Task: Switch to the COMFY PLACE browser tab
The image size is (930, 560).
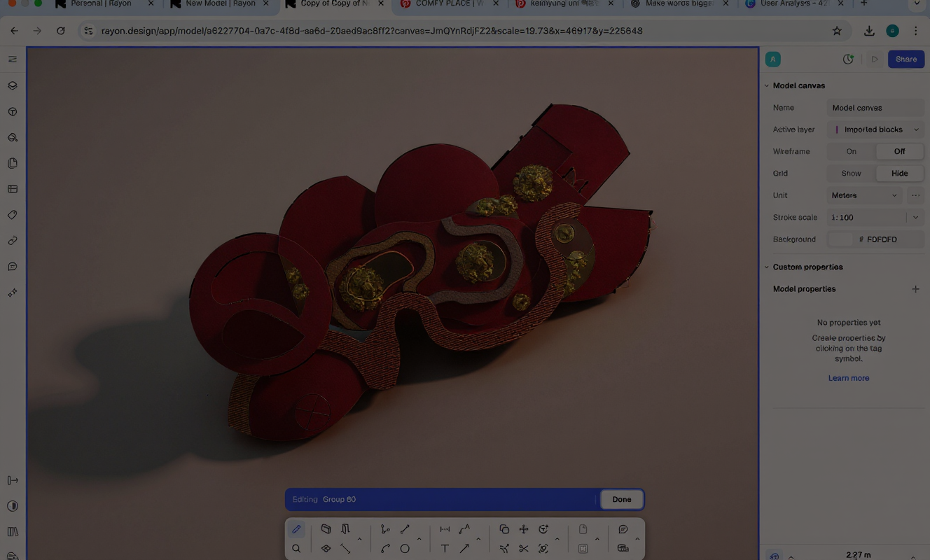Action: click(448, 3)
